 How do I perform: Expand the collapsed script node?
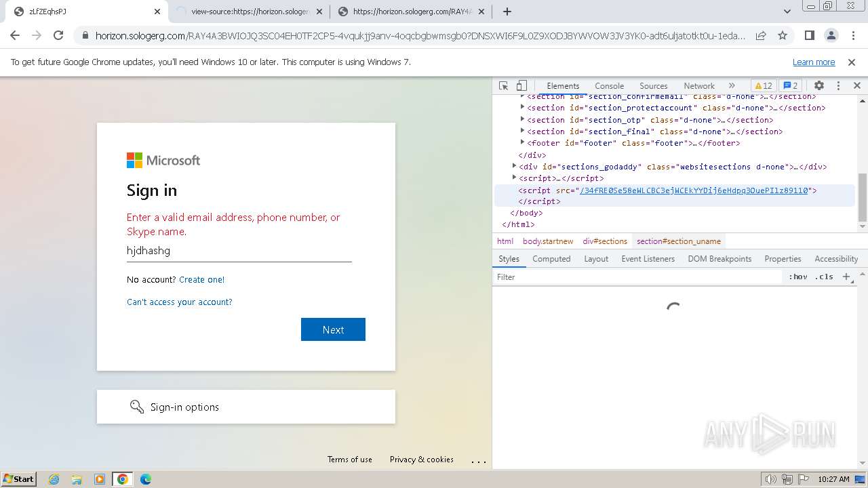tap(514, 178)
